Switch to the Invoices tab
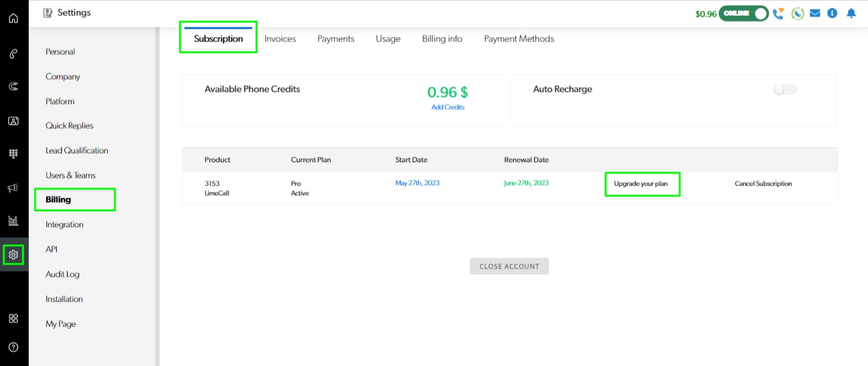 pos(280,39)
